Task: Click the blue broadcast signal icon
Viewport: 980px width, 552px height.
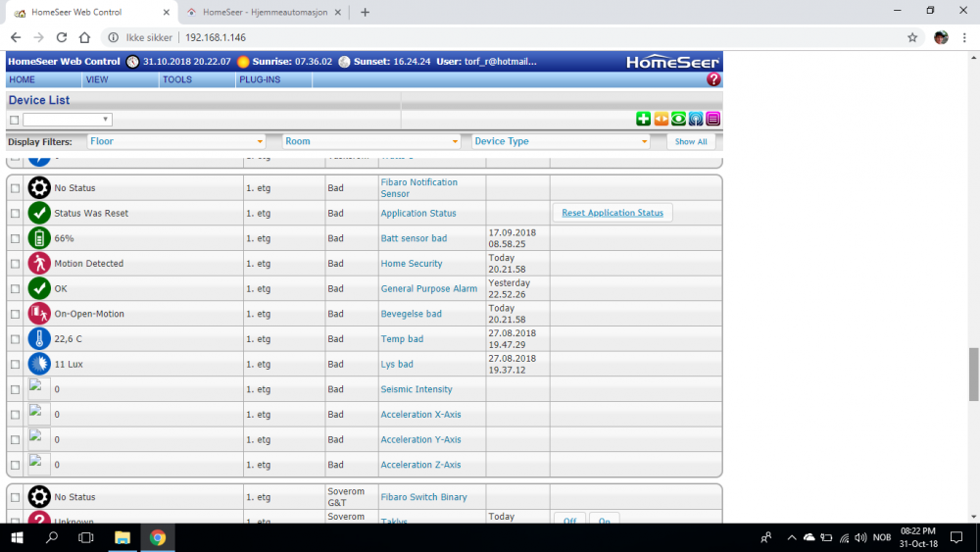Action: click(x=696, y=120)
